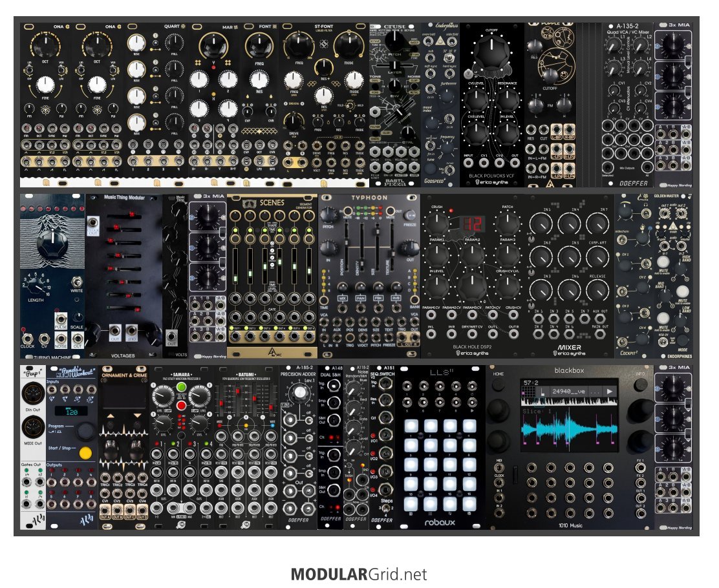Image resolution: width=719 pixels, height=588 pixels.
Task: Click the red button on the Samara module
Action: (x=181, y=406)
